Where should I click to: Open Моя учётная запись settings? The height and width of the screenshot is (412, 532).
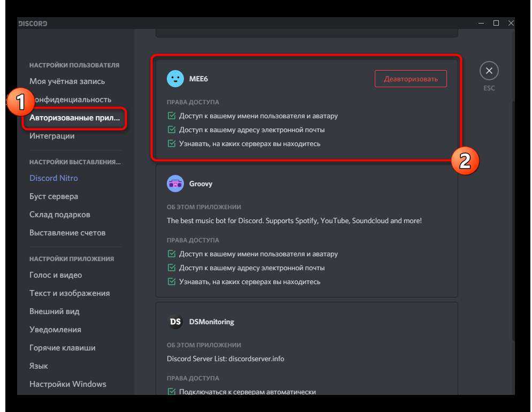[x=67, y=81]
